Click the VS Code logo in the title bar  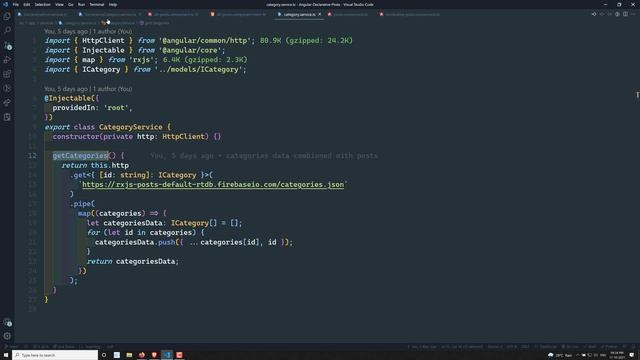[x=5, y=4]
